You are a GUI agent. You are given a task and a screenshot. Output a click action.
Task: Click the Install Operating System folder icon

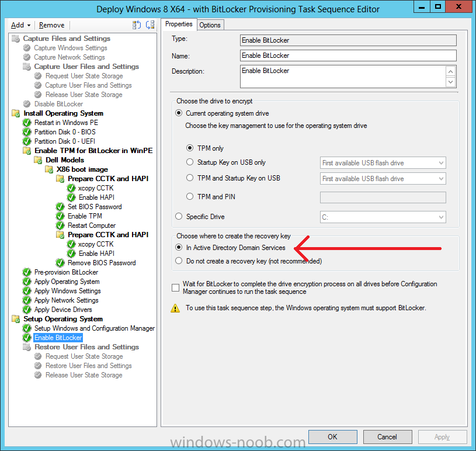pos(16,113)
